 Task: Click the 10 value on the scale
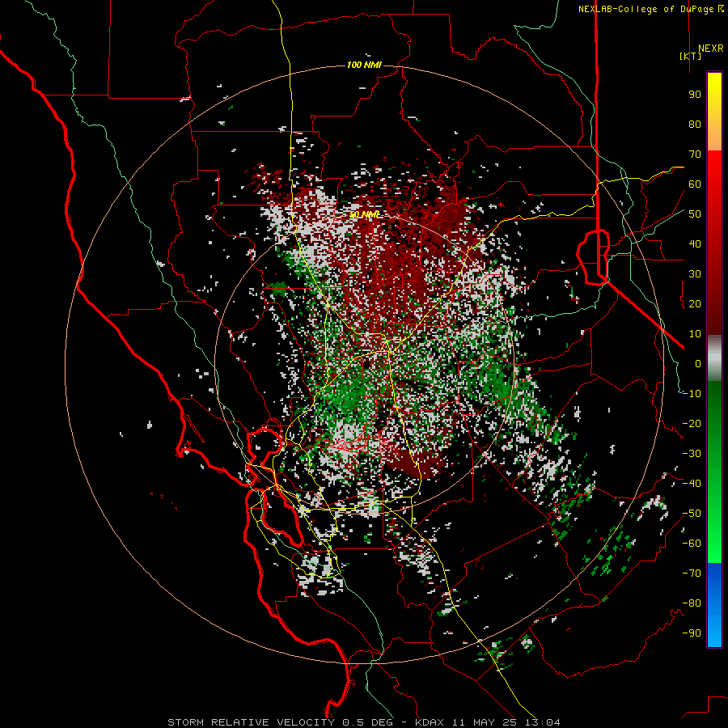point(695,334)
